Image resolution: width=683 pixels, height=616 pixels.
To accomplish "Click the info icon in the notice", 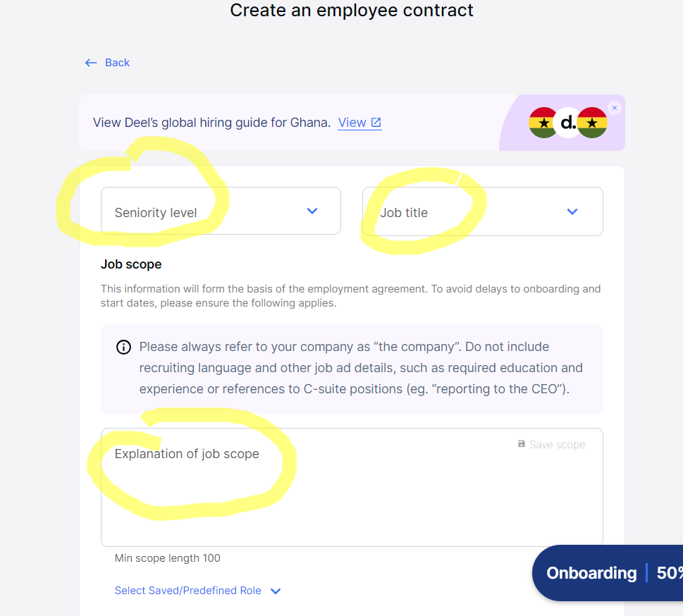I will [x=123, y=347].
